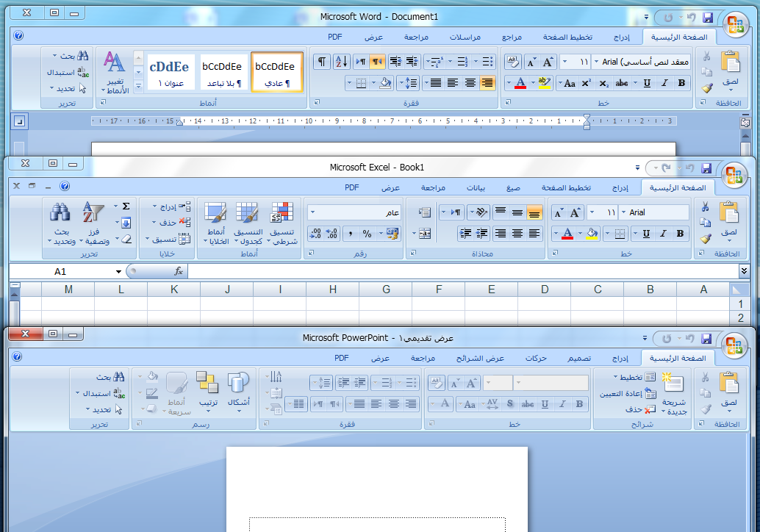The height and width of the screenshot is (532, 760).
Task: Toggle Show paragraph marks in Word
Action: coord(322,62)
